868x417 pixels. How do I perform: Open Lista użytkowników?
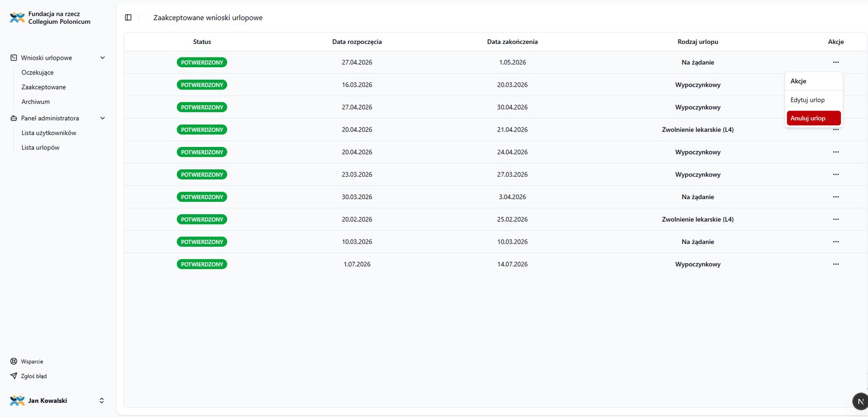49,133
